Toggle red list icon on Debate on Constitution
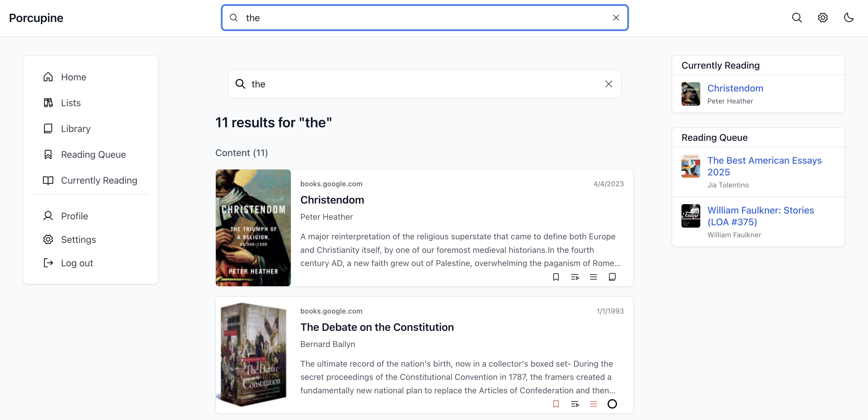The width and height of the screenshot is (868, 420). [x=594, y=404]
